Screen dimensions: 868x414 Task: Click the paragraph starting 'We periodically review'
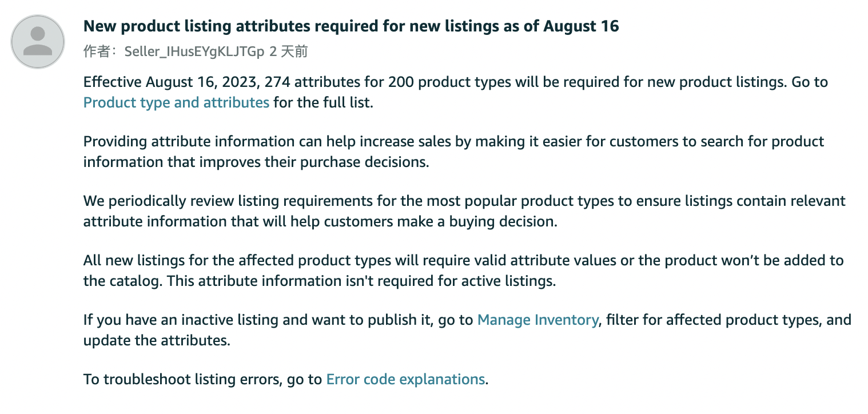(464, 211)
